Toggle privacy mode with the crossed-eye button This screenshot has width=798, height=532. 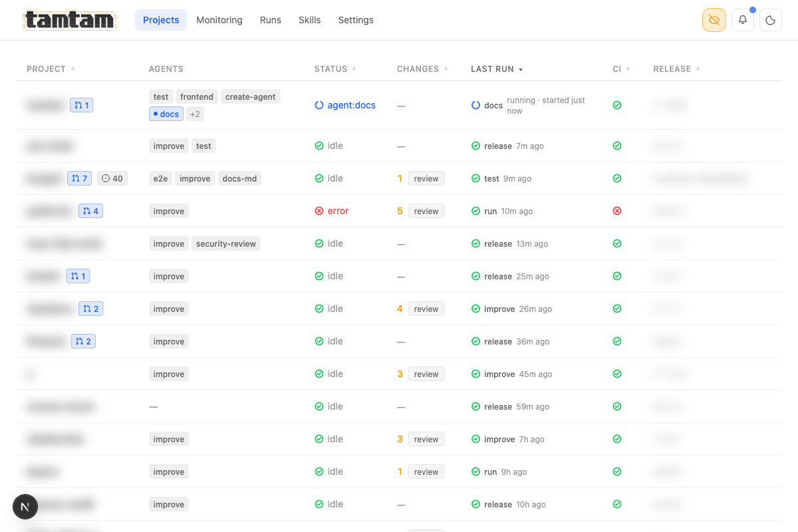click(x=714, y=20)
